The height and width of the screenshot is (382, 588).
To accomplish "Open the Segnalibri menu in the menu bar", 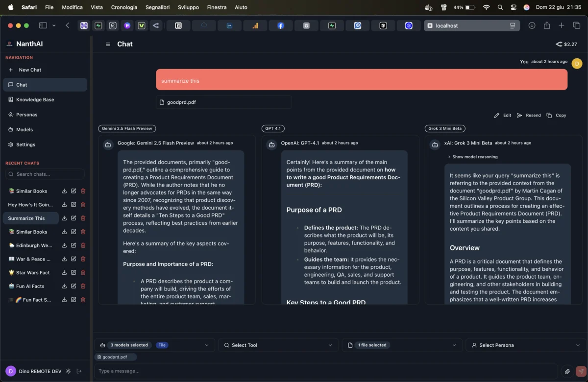I will [x=157, y=7].
